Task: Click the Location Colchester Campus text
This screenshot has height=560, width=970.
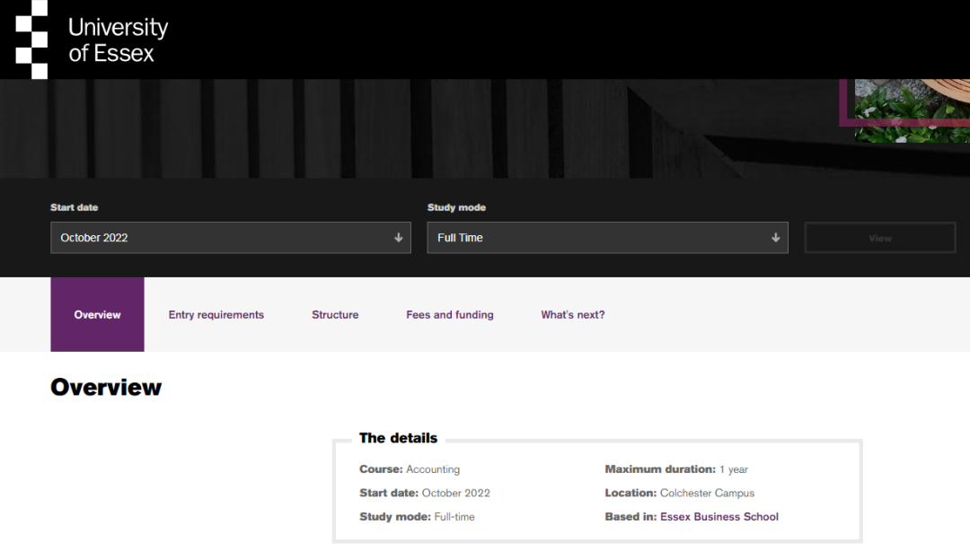Action: (680, 493)
